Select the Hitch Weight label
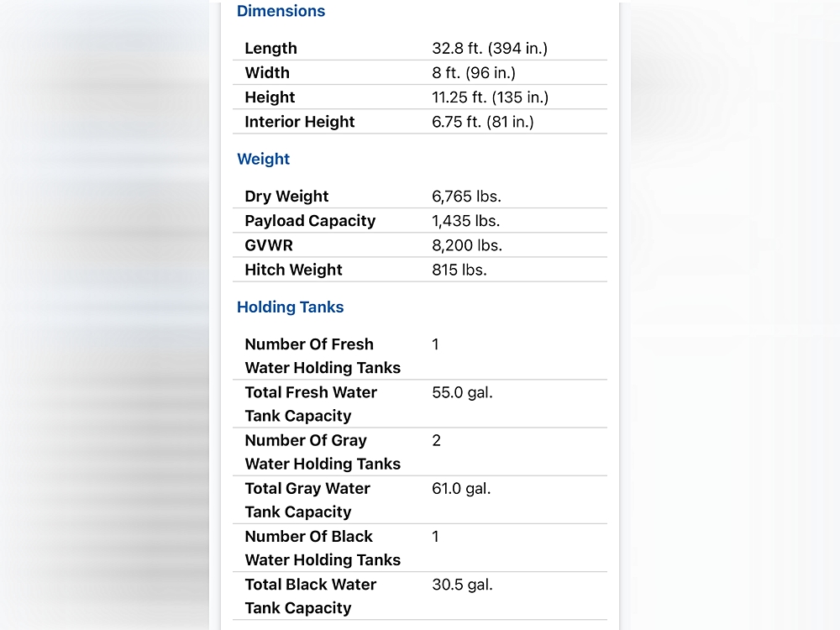The height and width of the screenshot is (630, 840). point(293,270)
